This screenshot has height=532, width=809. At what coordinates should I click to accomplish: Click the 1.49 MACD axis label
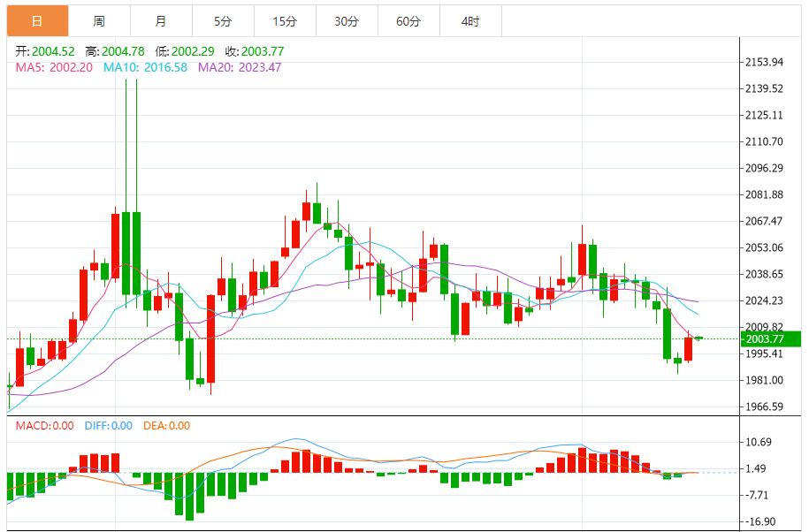[x=756, y=468]
